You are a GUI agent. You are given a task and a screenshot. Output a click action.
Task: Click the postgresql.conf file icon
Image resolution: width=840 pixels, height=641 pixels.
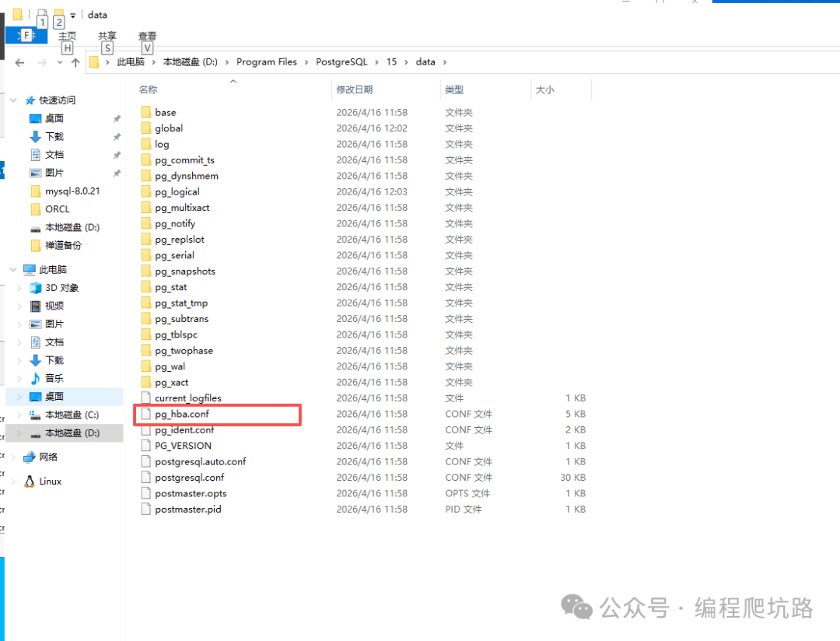[145, 478]
